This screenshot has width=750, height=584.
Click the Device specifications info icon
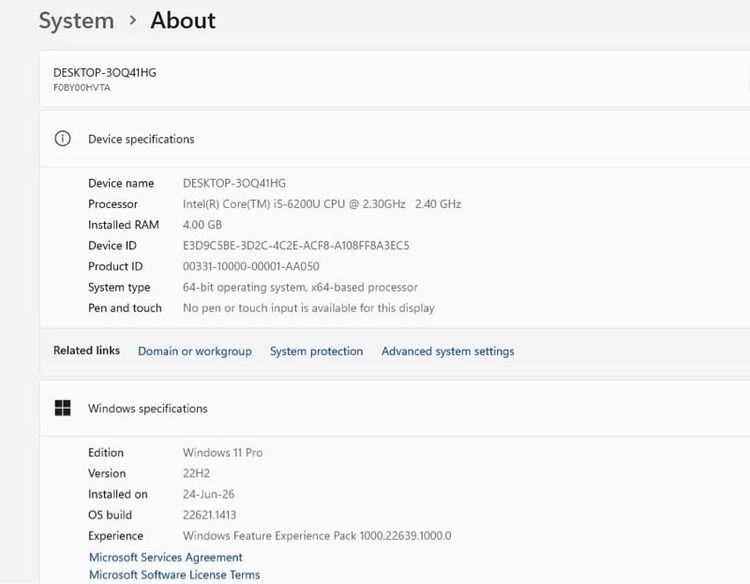[63, 139]
